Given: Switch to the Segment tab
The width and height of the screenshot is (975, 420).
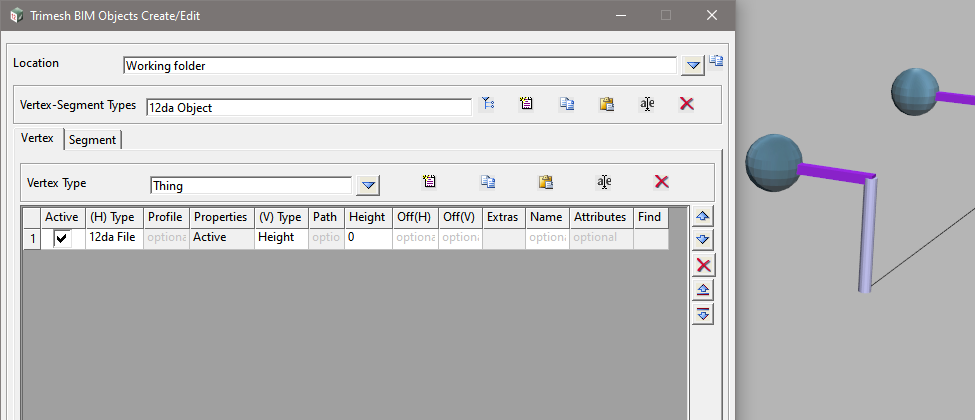Looking at the screenshot, I should (93, 140).
